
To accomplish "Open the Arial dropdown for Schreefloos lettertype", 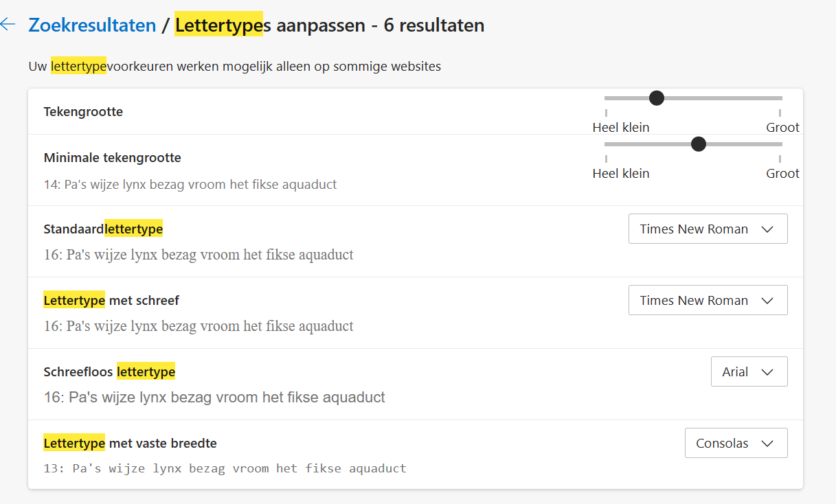I will tap(749, 371).
